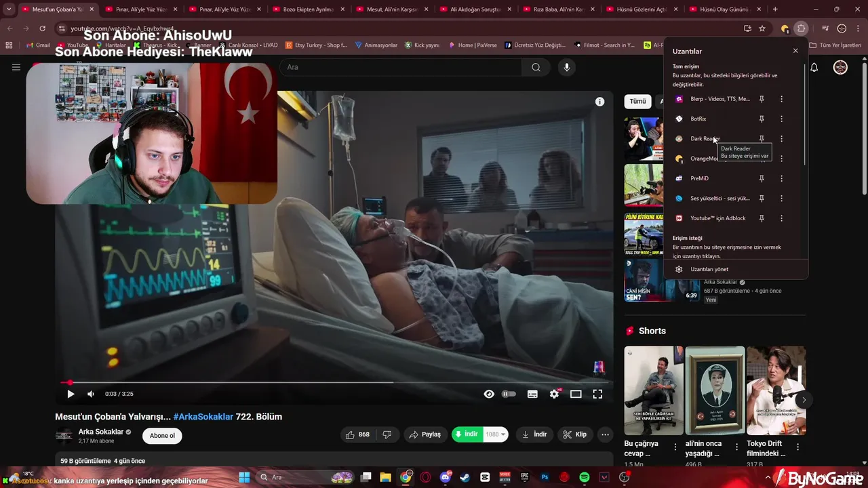Open subtitles/captions in video player

pyautogui.click(x=532, y=394)
